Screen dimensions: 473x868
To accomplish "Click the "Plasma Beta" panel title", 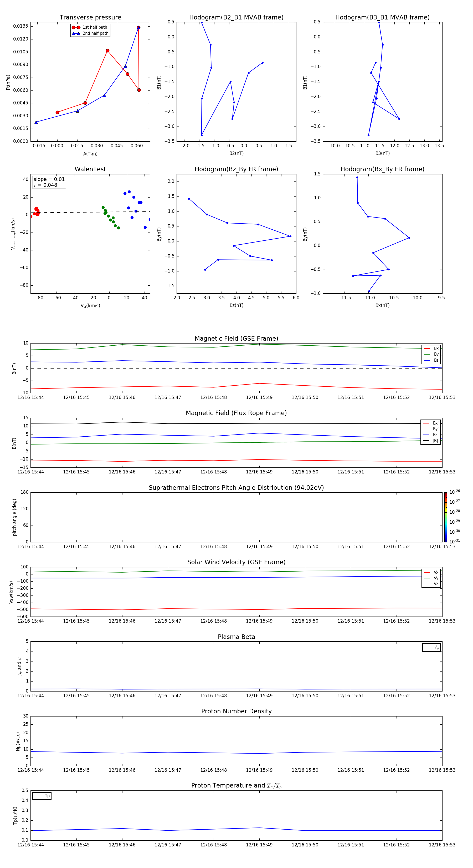I will point(236,637).
